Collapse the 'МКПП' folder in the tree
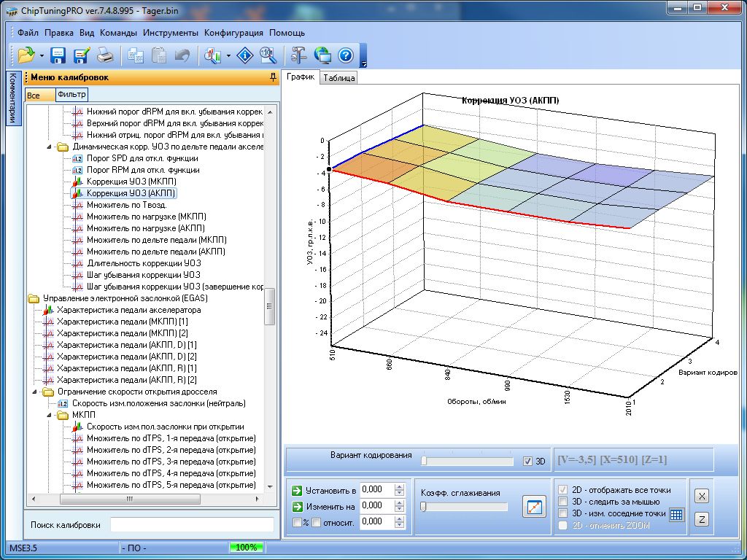Screen dimensions: 747x560 tap(50, 415)
